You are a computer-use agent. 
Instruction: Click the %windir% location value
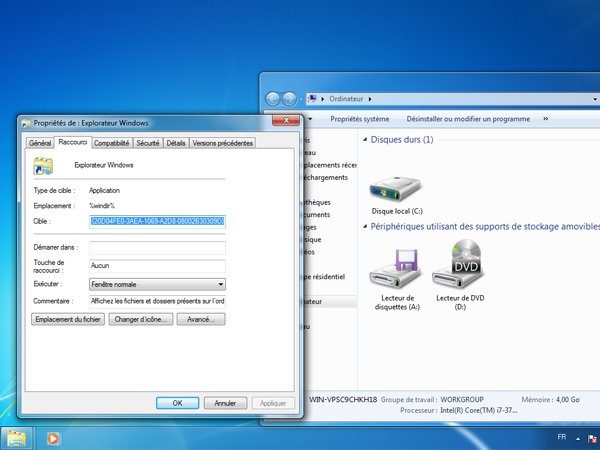[102, 206]
